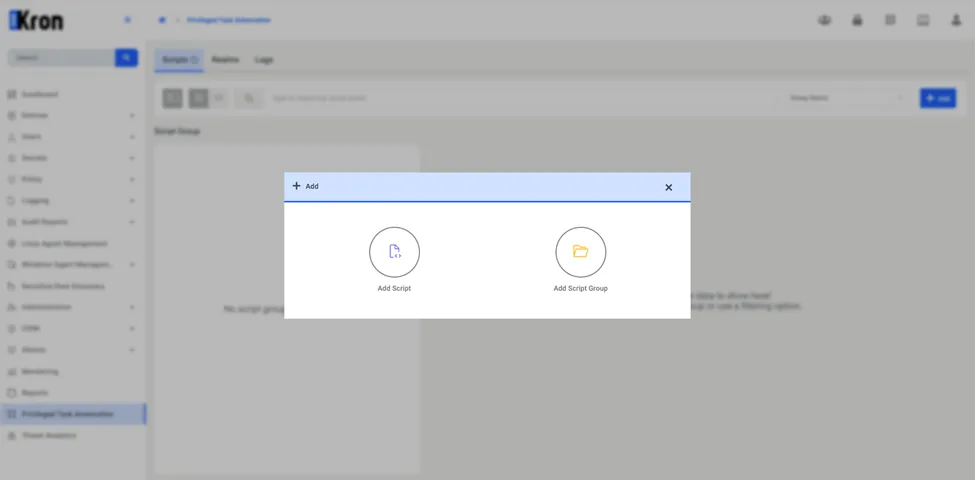Viewport: 975px width, 480px height.
Task: Choose the Add Script circle icon
Action: [394, 252]
